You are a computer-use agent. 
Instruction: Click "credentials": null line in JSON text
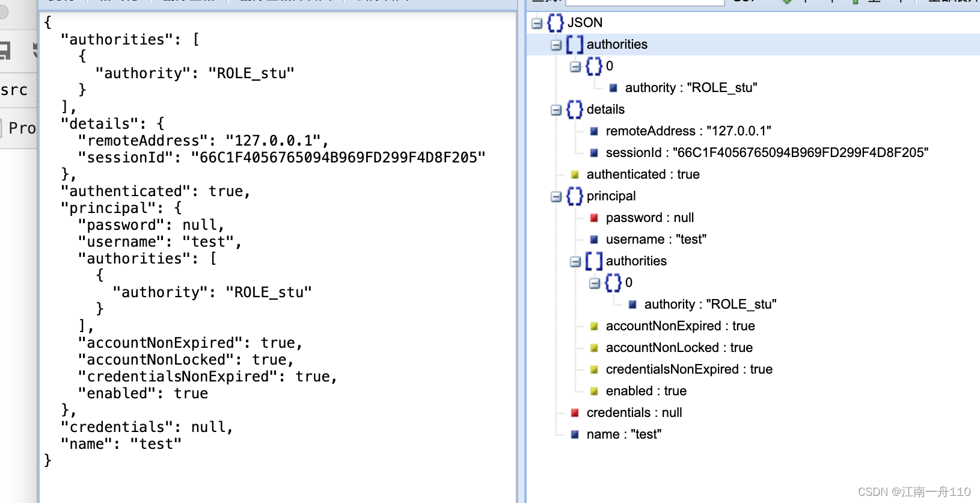click(x=147, y=427)
